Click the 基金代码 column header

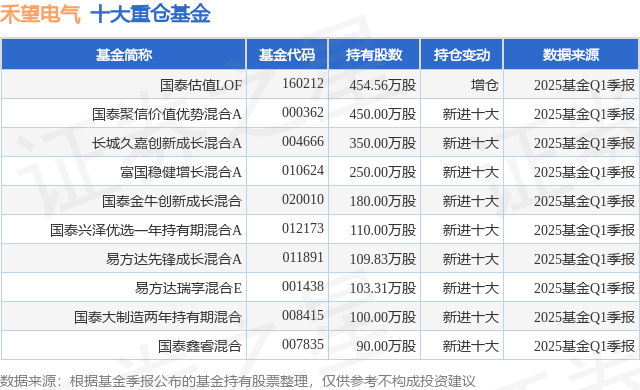point(287,55)
